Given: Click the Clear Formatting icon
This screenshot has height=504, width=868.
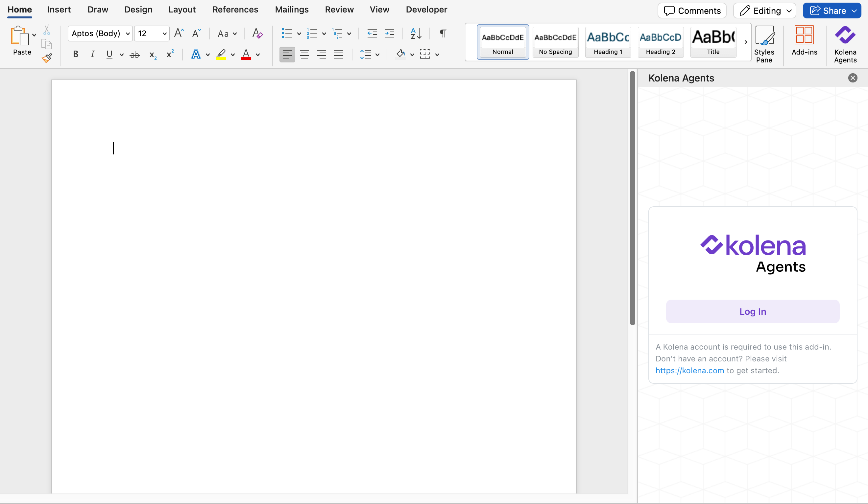Looking at the screenshot, I should pos(257,34).
